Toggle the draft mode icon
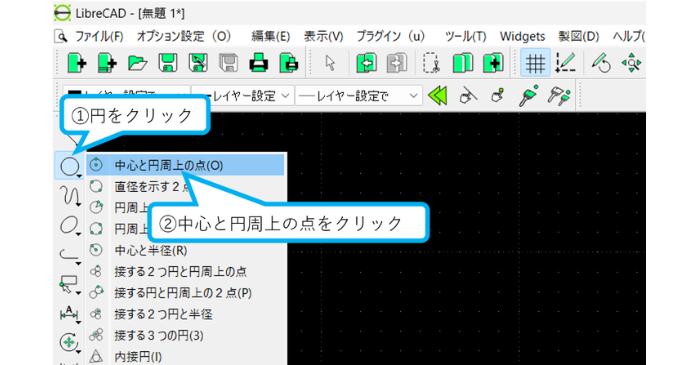Image resolution: width=698 pixels, height=365 pixels. coord(566,63)
